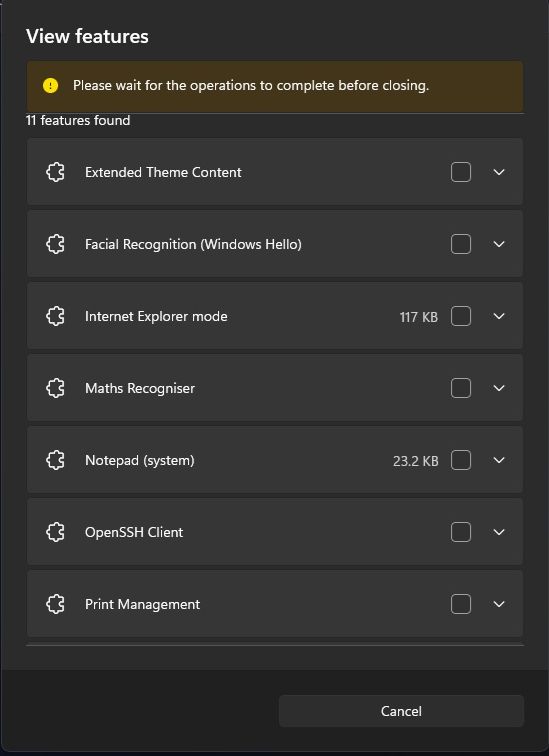Image resolution: width=549 pixels, height=756 pixels.
Task: Click the yellow warning icon in the banner
Action: pyautogui.click(x=50, y=86)
